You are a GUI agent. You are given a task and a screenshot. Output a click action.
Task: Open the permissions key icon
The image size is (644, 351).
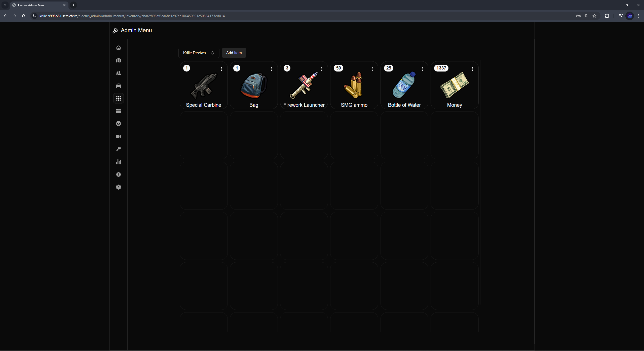(x=119, y=149)
